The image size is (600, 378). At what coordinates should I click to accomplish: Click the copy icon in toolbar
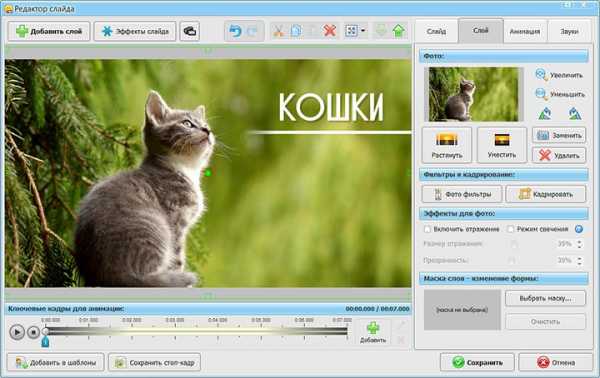296,31
